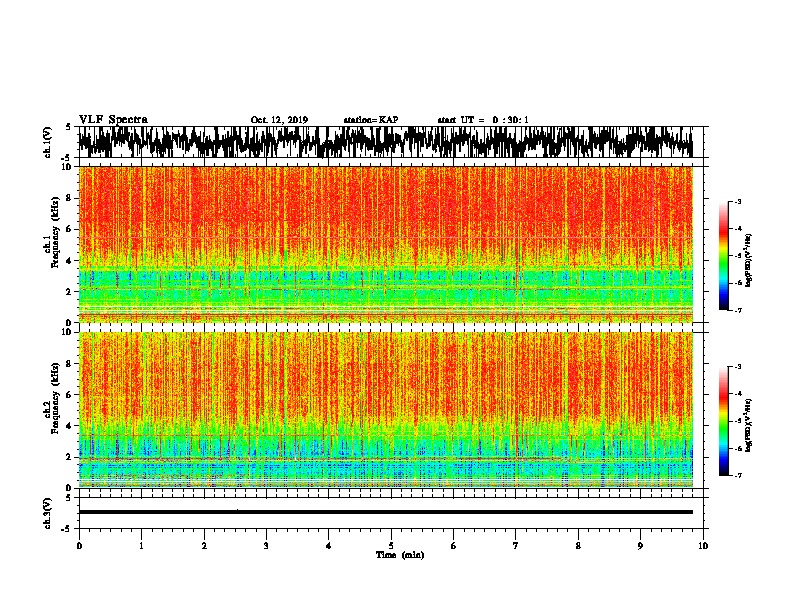Viewport: 792px width, 612px height.
Task: Click the ch.2 frequency axis '10' tick label
Action: point(68,332)
